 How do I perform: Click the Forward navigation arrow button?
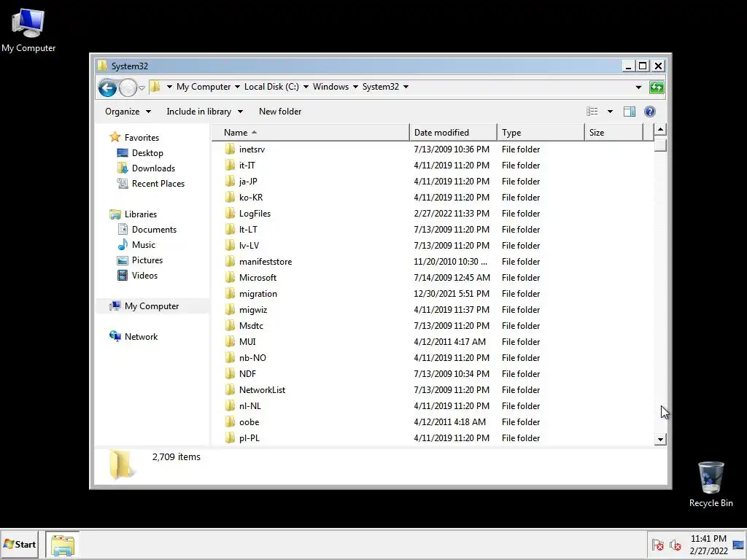128,87
